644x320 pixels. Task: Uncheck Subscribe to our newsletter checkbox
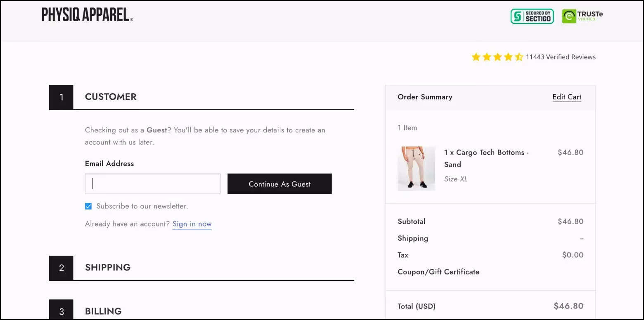(x=88, y=206)
